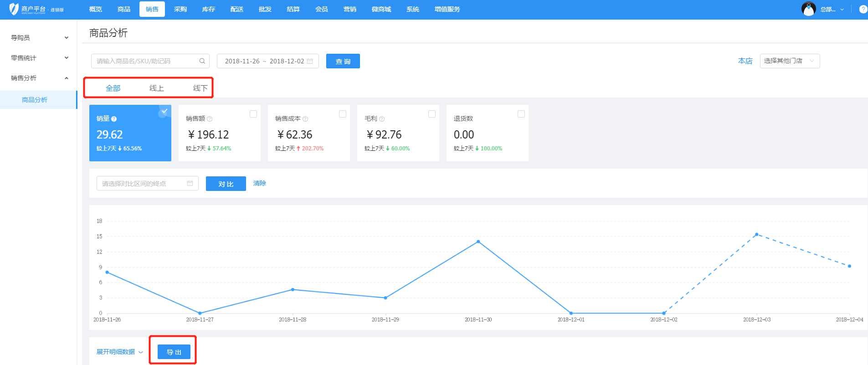Expand the 展开明细数据 details section

pyautogui.click(x=119, y=352)
